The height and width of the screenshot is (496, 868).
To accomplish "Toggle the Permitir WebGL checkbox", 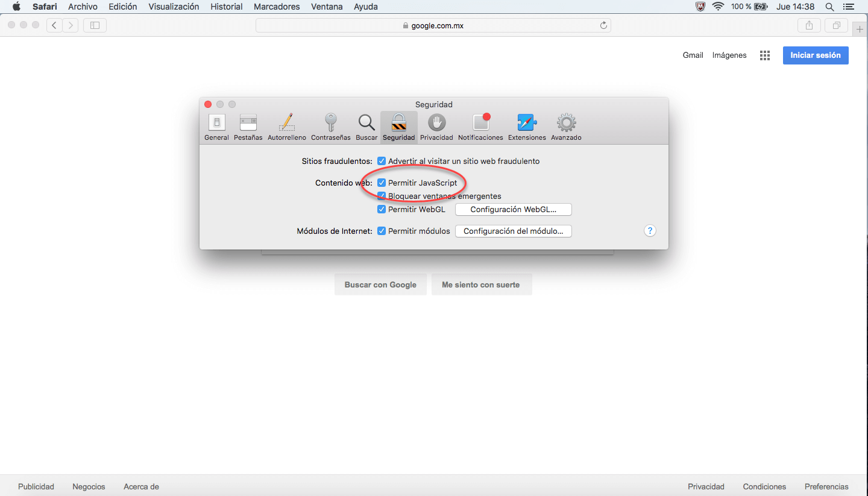I will pyautogui.click(x=382, y=209).
